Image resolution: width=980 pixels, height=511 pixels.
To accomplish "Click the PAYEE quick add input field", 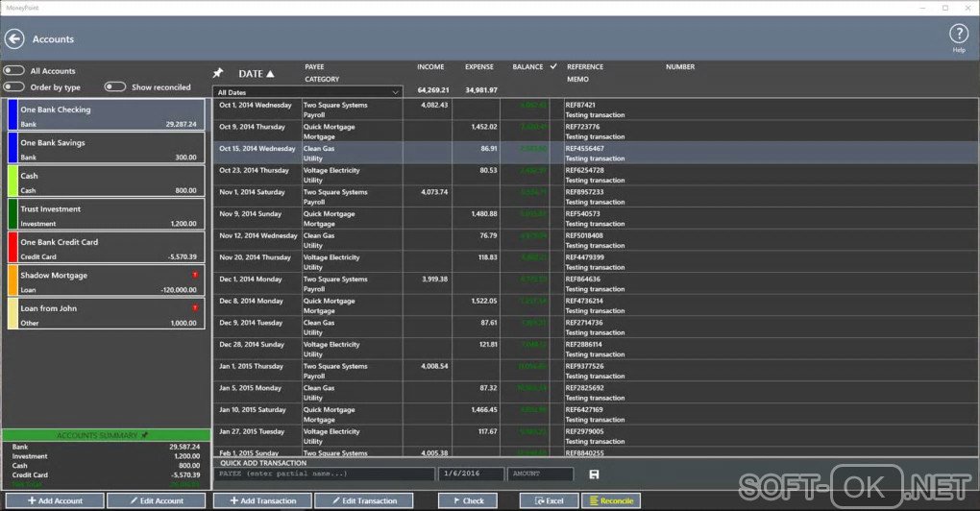I will 325,474.
